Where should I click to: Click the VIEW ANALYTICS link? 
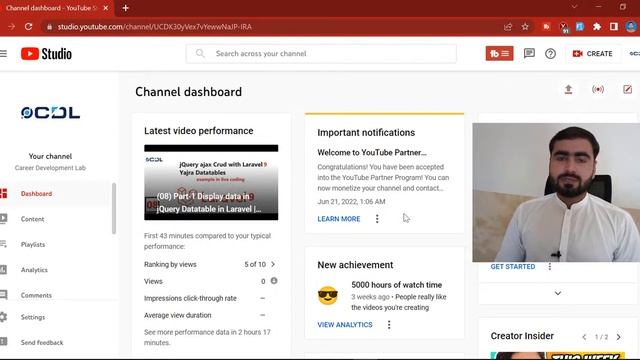345,324
